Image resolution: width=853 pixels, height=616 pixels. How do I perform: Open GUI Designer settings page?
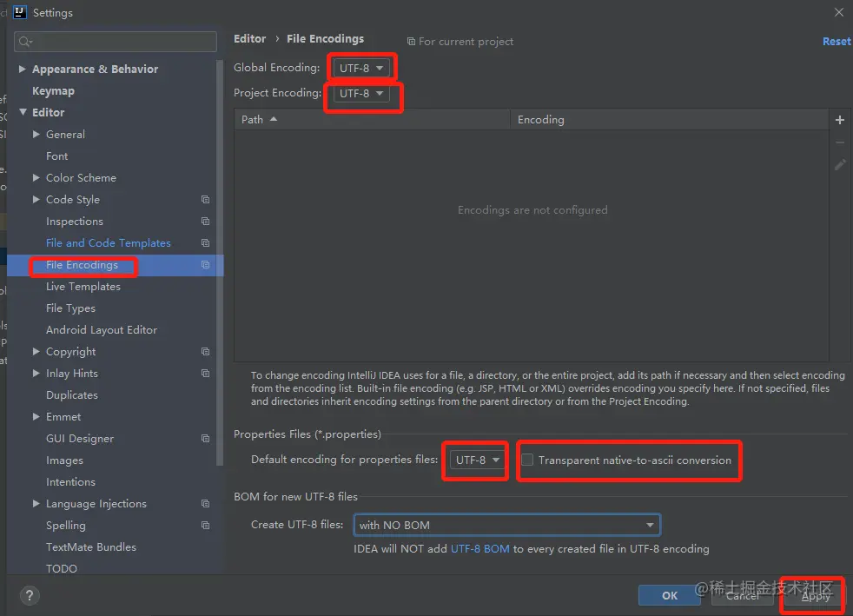[x=80, y=439]
